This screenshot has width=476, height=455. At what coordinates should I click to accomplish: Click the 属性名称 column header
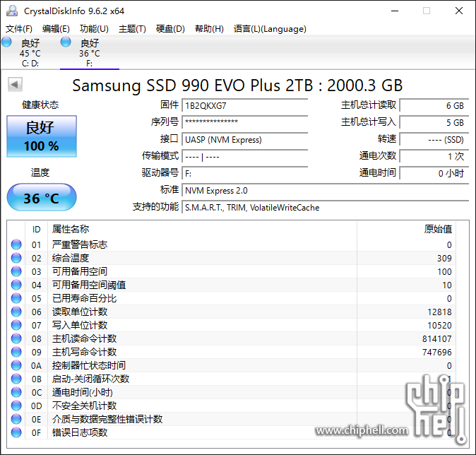(202, 229)
